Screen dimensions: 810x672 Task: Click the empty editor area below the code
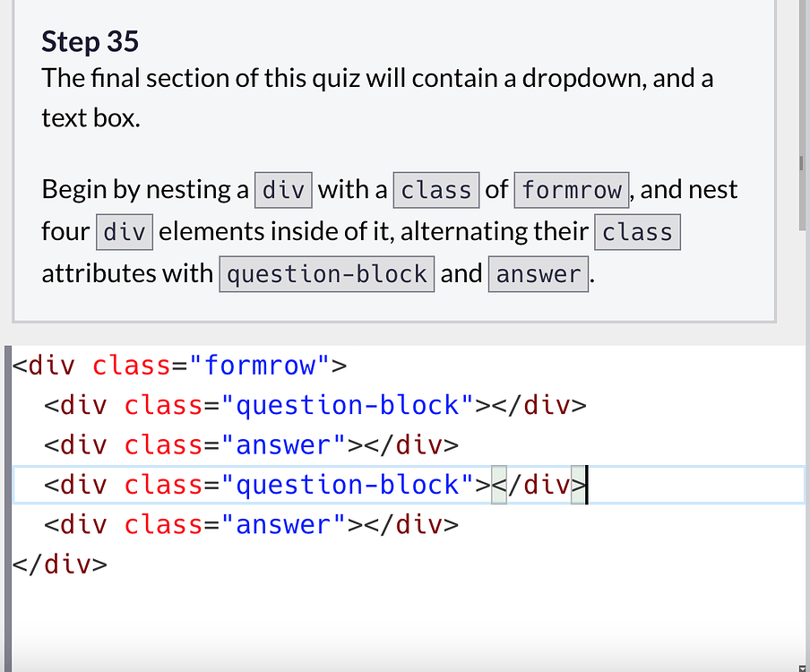358,618
